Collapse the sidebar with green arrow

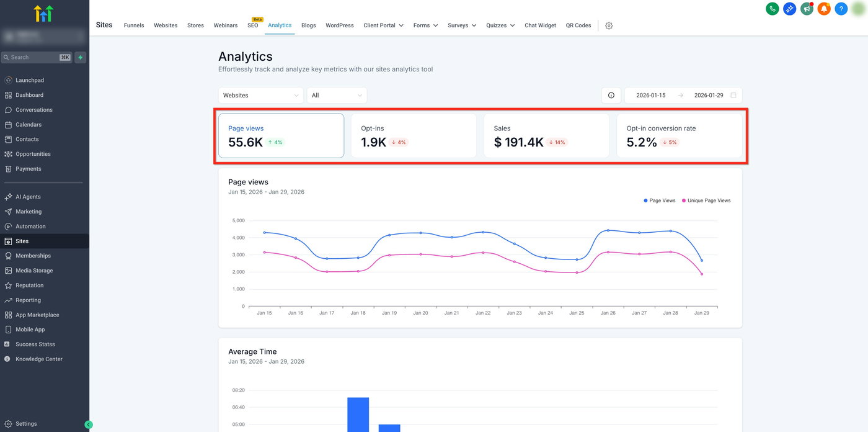tap(88, 425)
